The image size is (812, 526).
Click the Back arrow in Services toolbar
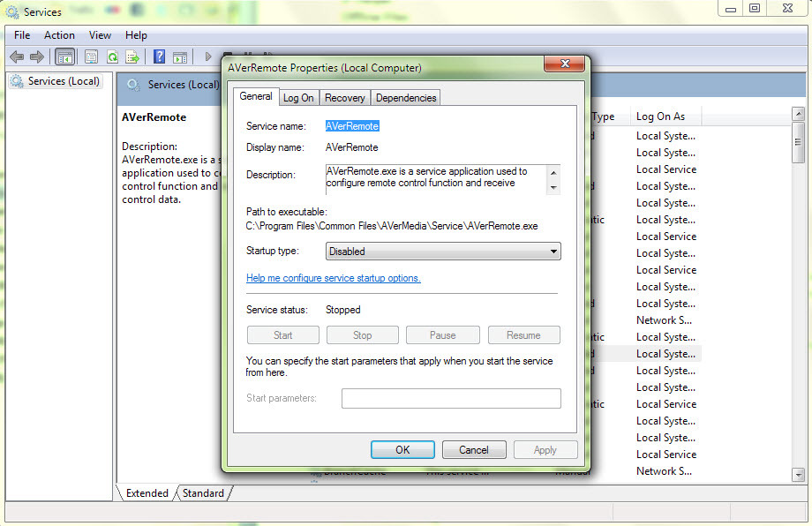point(17,56)
